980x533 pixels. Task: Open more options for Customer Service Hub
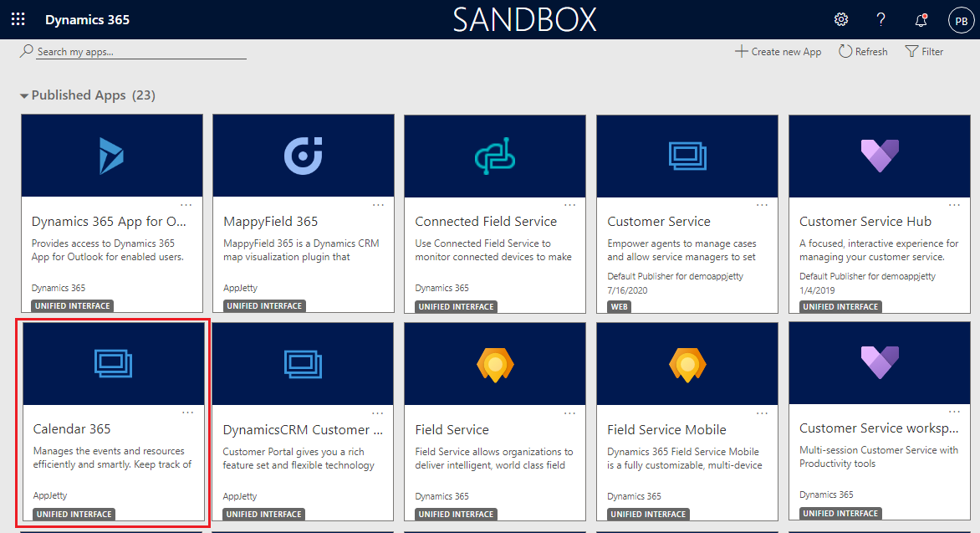point(954,204)
